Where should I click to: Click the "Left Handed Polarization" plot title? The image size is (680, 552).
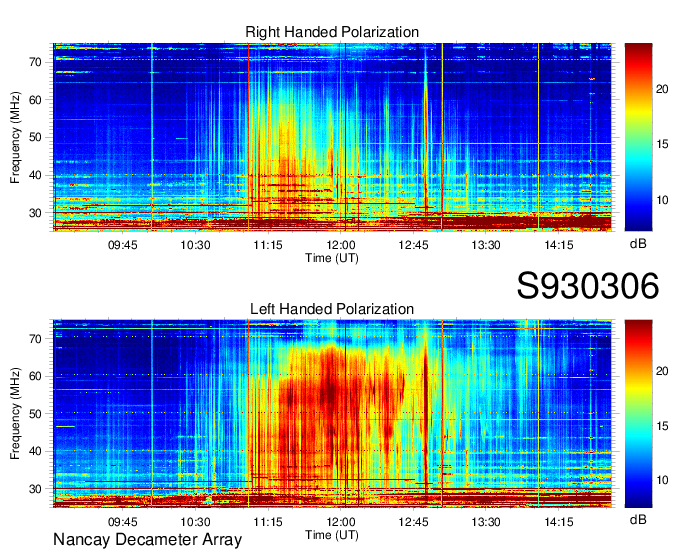[x=332, y=309]
